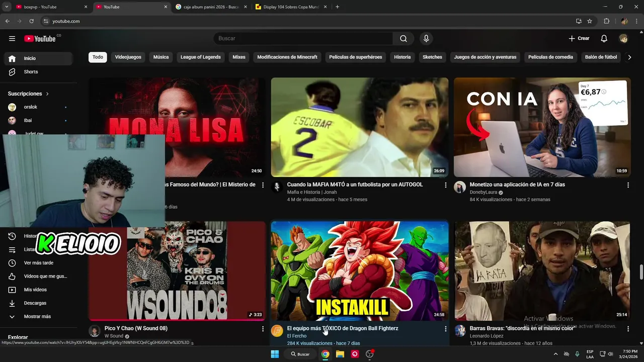Open the YouTube hamburger guide menu
644x362 pixels.
[x=12, y=39]
